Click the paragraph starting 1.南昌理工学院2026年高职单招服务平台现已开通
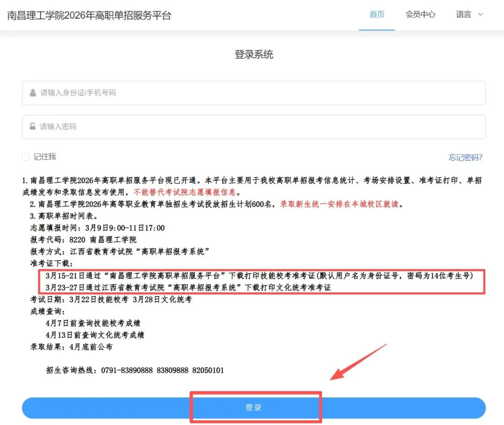Viewport: 504px width, 425px height. [x=252, y=186]
